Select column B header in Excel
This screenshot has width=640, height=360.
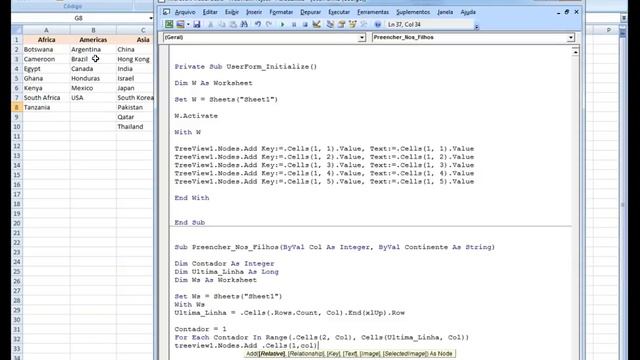(x=93, y=30)
